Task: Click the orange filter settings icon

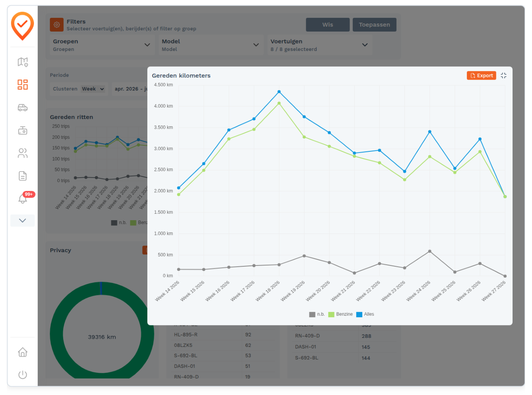Action: click(x=57, y=25)
